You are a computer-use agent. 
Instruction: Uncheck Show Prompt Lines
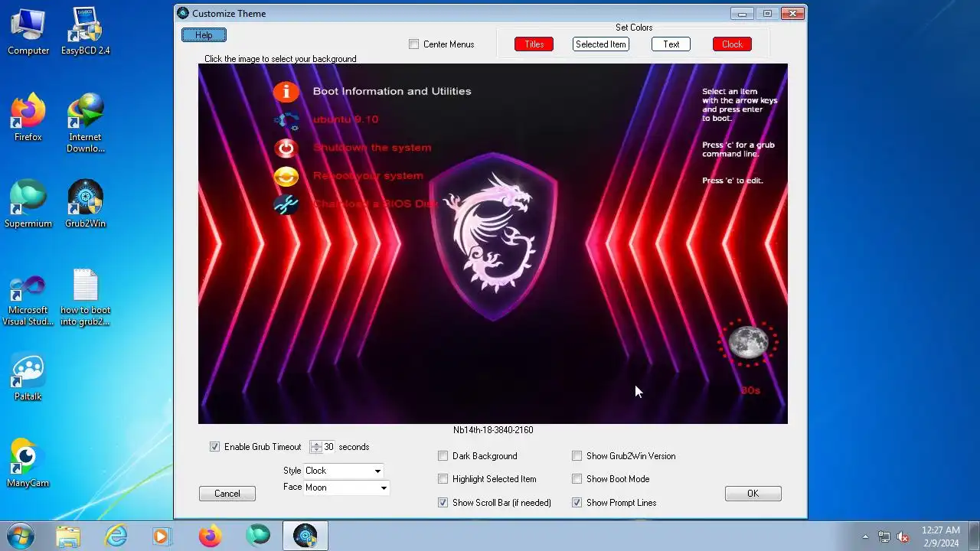[577, 503]
